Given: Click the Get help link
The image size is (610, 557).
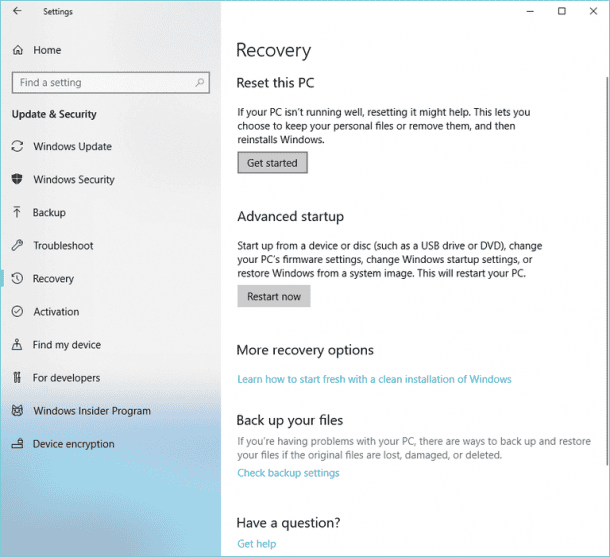Looking at the screenshot, I should pyautogui.click(x=256, y=544).
